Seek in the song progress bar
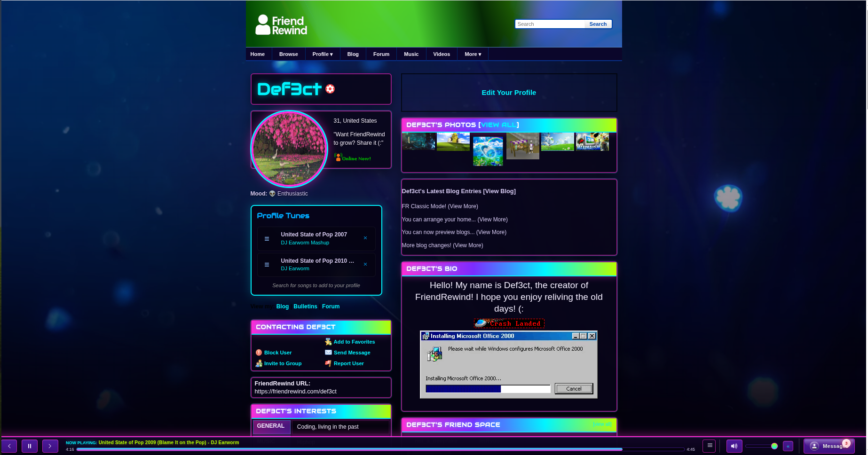This screenshot has height=455, width=868. pyautogui.click(x=380, y=449)
